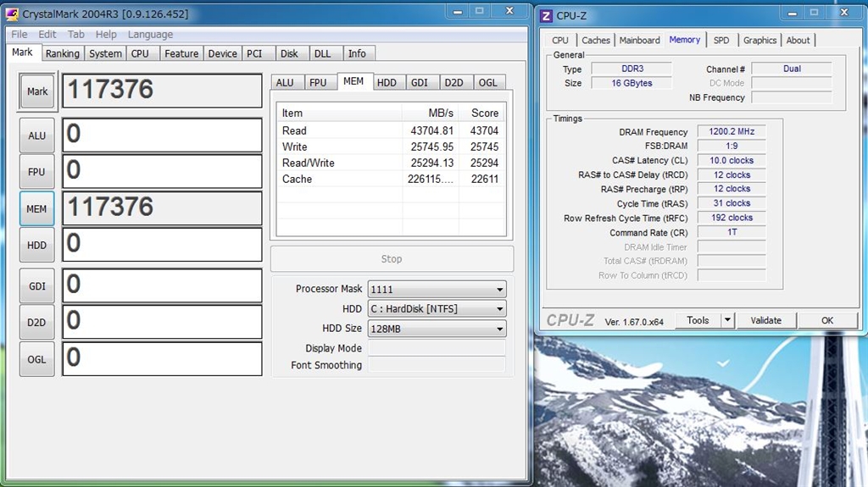The height and width of the screenshot is (487, 868).
Task: Run the ALU benchmark button
Action: coord(37,136)
